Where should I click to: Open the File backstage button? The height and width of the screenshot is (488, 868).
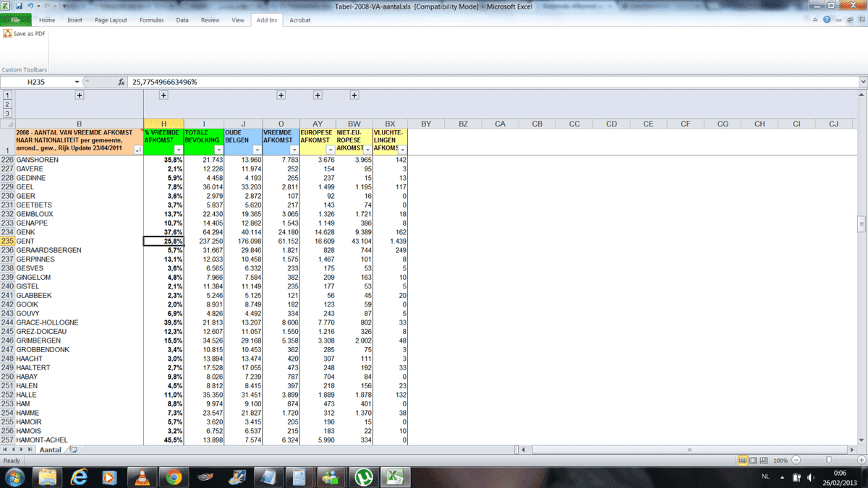(x=15, y=20)
